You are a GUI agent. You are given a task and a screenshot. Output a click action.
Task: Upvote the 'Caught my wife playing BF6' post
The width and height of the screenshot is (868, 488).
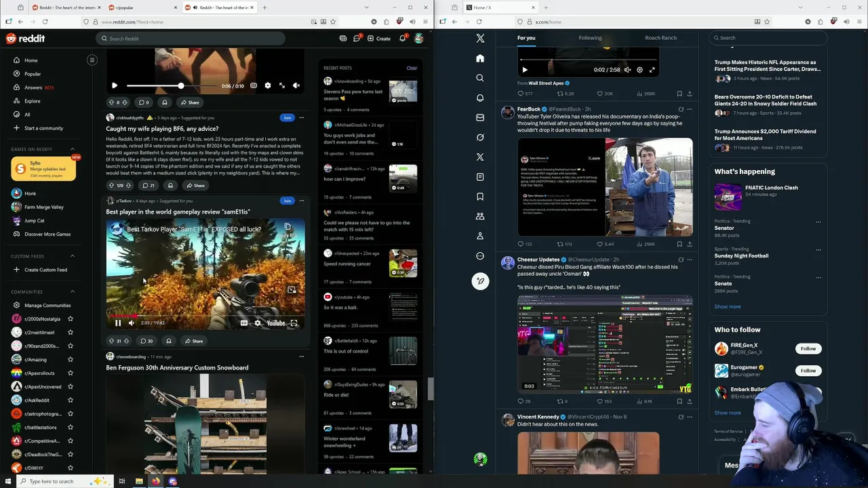pyautogui.click(x=111, y=185)
